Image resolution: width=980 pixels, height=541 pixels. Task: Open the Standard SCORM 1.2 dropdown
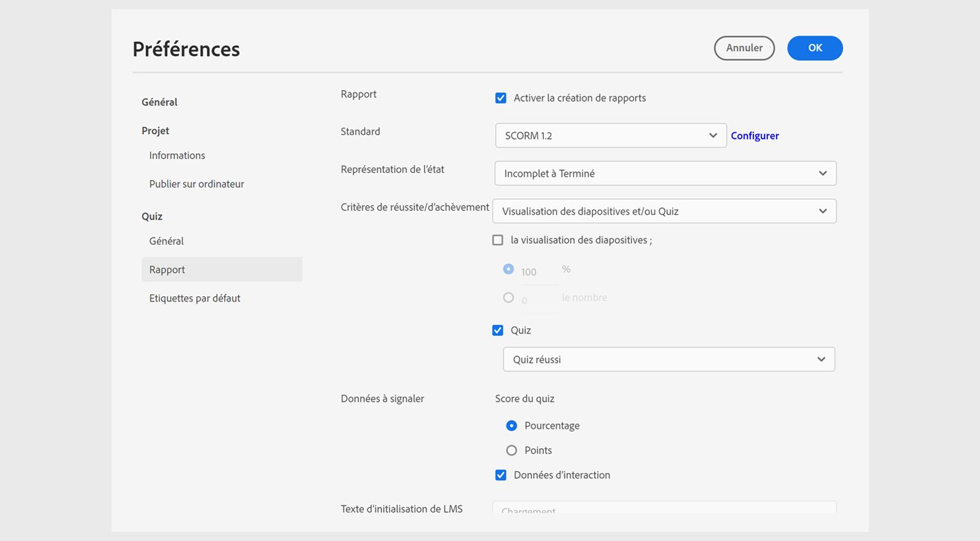tap(610, 136)
